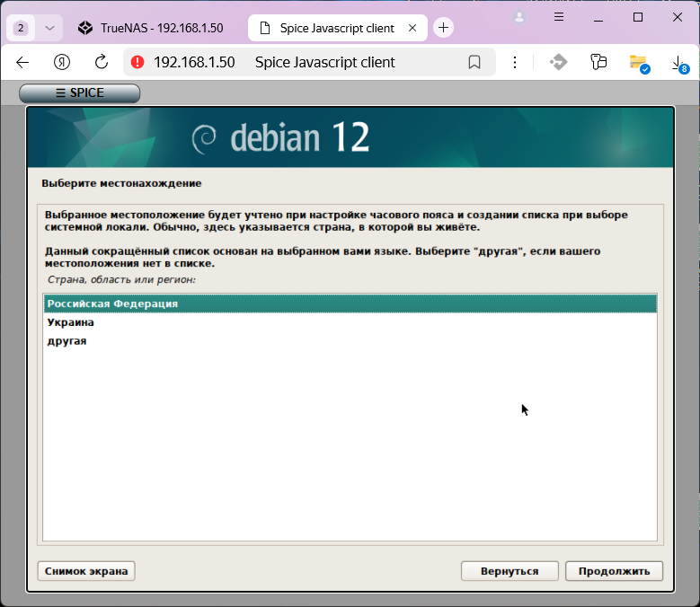The height and width of the screenshot is (607, 700).
Task: Click the Продолжить button
Action: [614, 571]
